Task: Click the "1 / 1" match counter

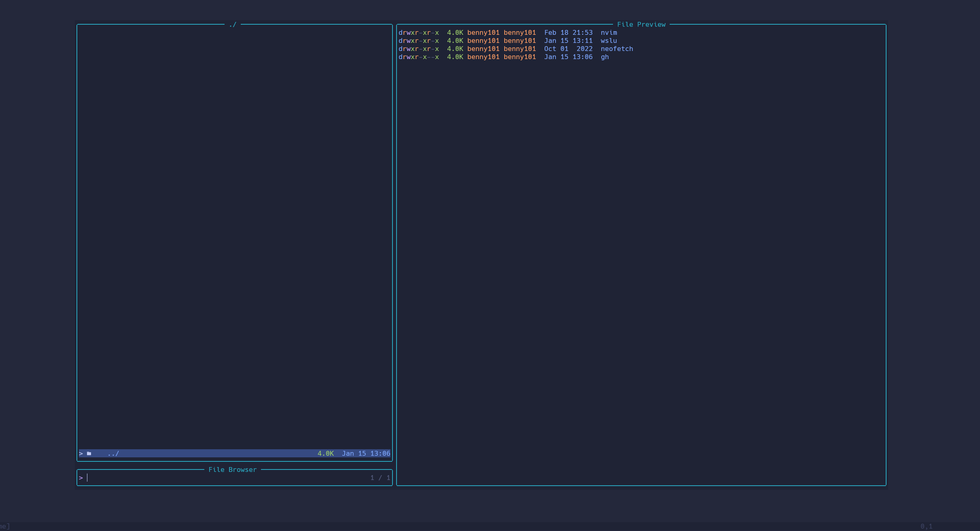Action: [380, 477]
